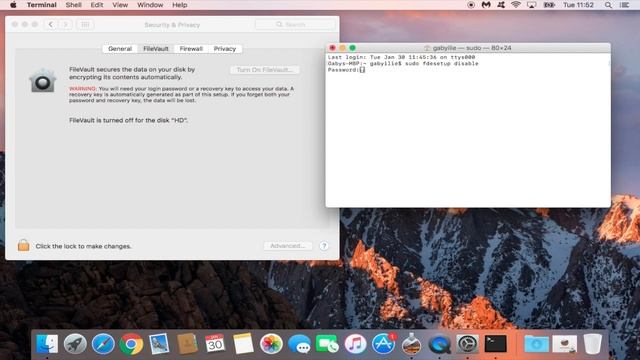Open the Trash in Dock

pyautogui.click(x=593, y=344)
